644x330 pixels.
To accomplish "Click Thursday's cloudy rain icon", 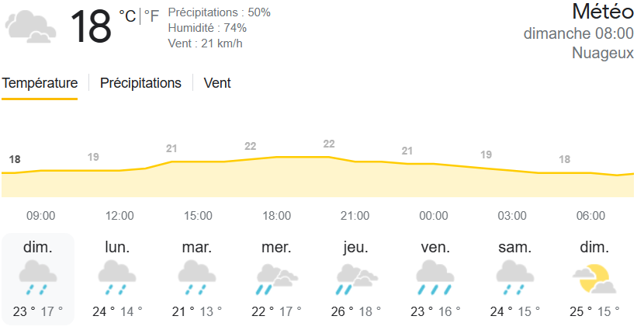I will click(356, 279).
